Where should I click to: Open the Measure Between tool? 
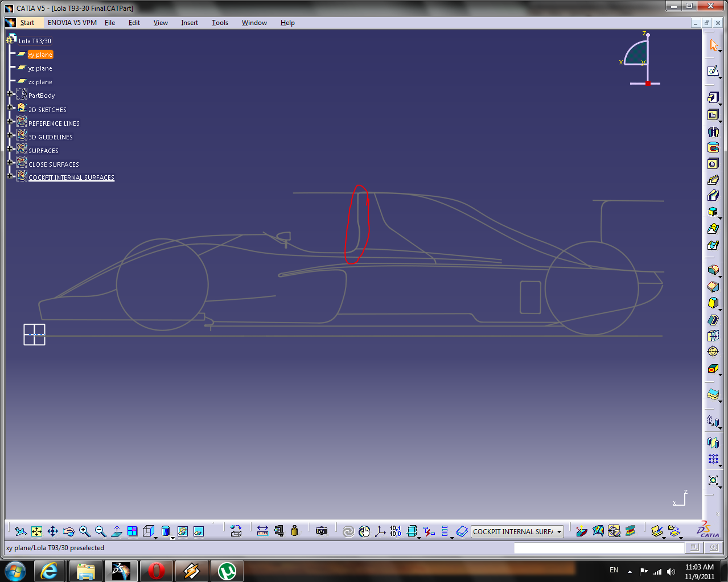point(262,531)
